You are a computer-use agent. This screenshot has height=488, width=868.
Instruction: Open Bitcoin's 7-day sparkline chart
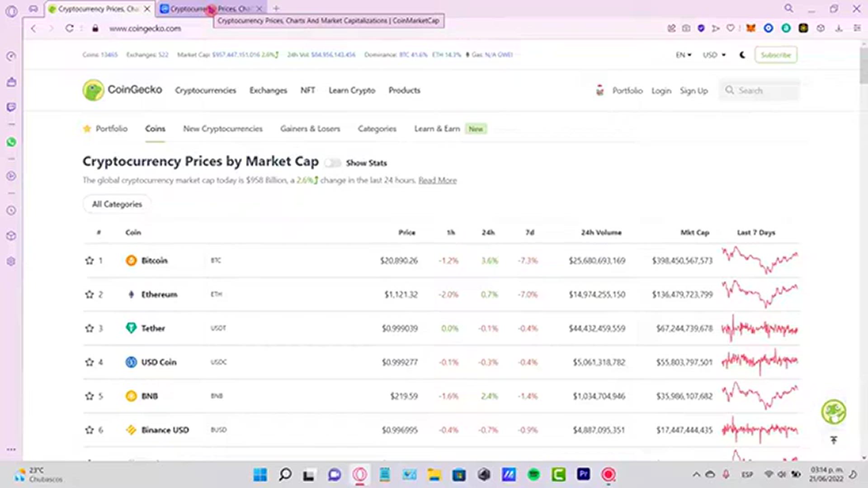760,260
